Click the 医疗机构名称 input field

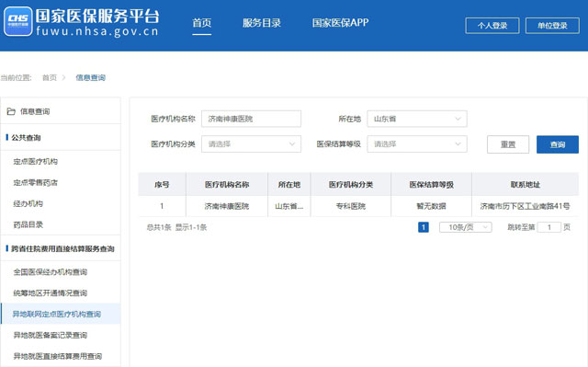(x=251, y=119)
